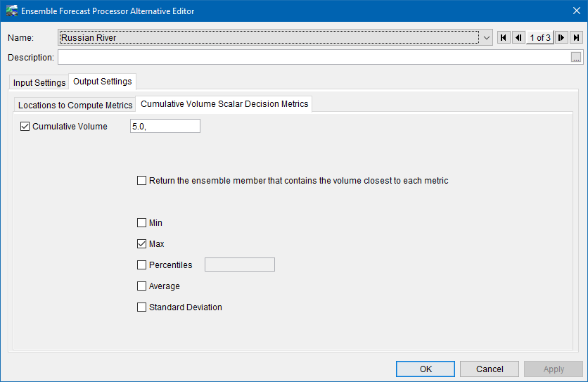Click the Percentiles value field
This screenshot has width=588, height=382.
(x=240, y=265)
